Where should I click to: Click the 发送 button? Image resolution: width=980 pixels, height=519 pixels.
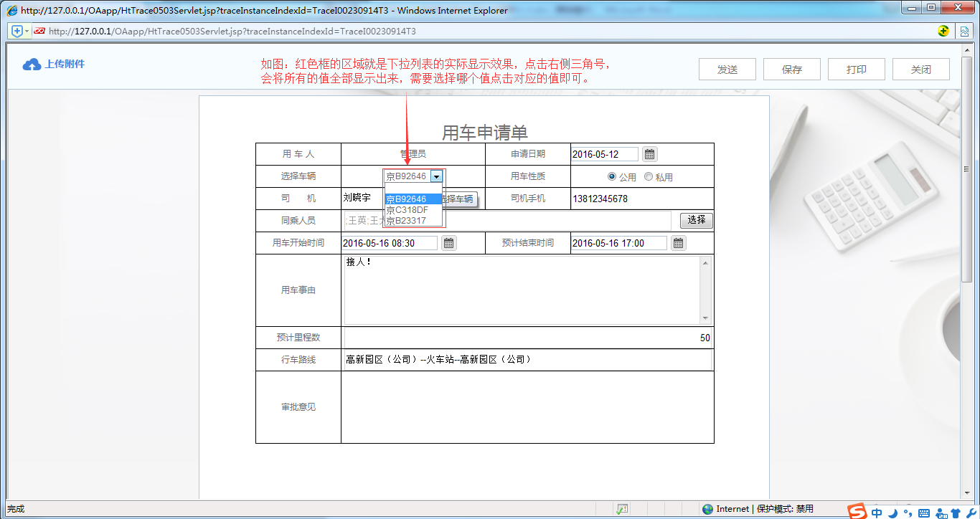pyautogui.click(x=727, y=69)
